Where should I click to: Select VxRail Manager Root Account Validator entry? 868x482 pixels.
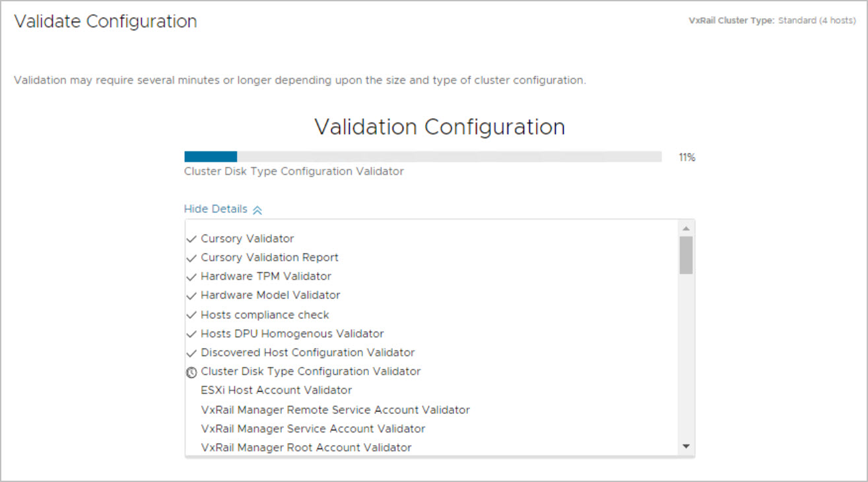click(x=306, y=448)
